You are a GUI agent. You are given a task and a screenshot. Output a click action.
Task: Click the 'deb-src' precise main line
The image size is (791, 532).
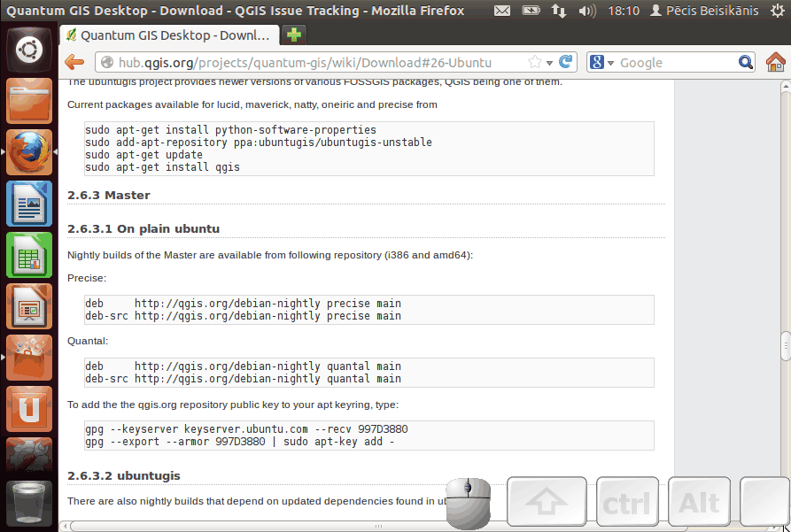pyautogui.click(x=244, y=316)
